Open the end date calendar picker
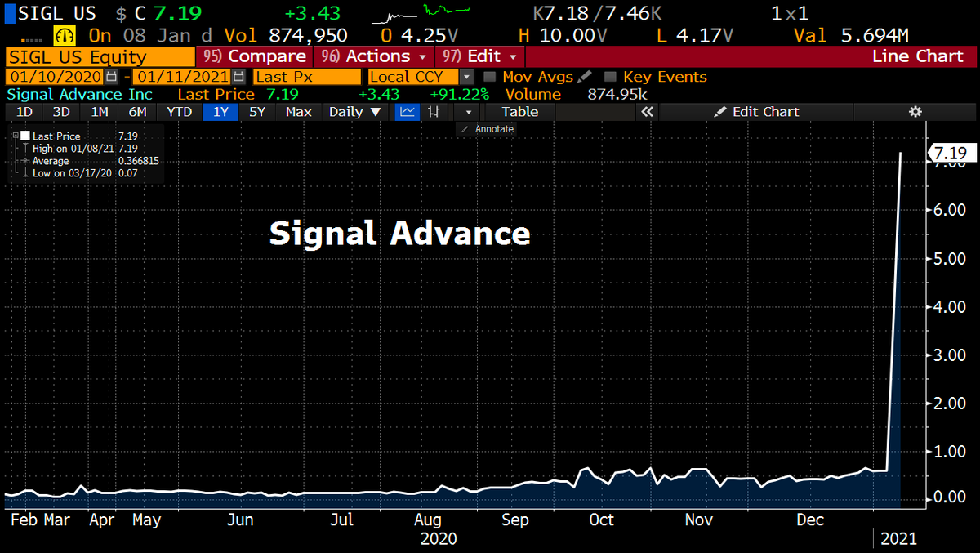 (238, 77)
